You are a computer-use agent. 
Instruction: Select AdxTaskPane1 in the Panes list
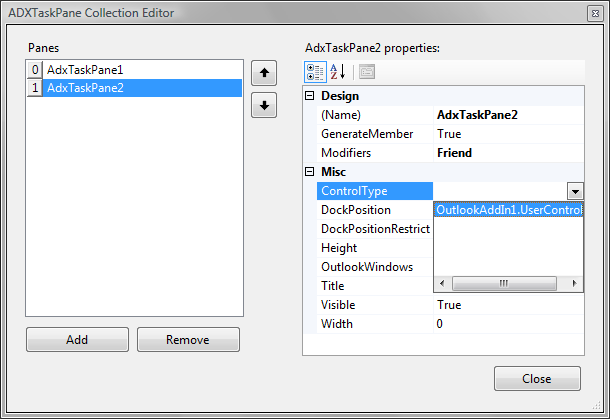pos(142,70)
